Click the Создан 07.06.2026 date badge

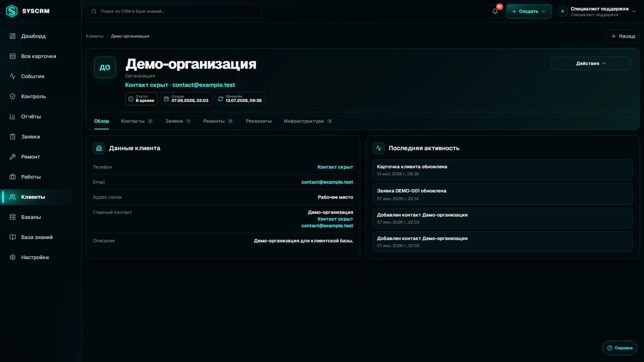pos(186,99)
